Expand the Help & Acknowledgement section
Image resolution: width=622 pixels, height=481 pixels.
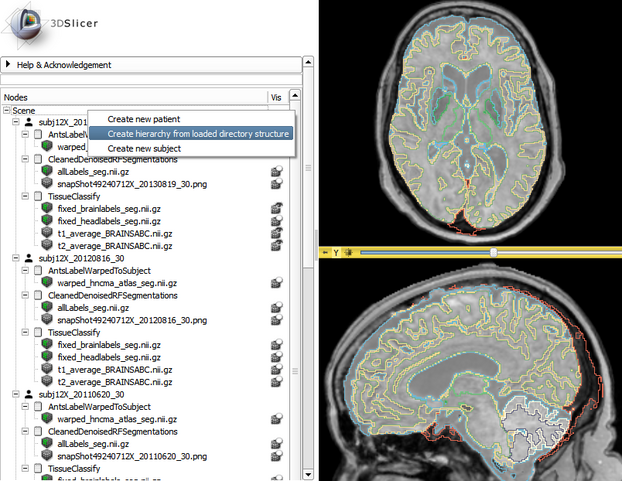pos(9,65)
